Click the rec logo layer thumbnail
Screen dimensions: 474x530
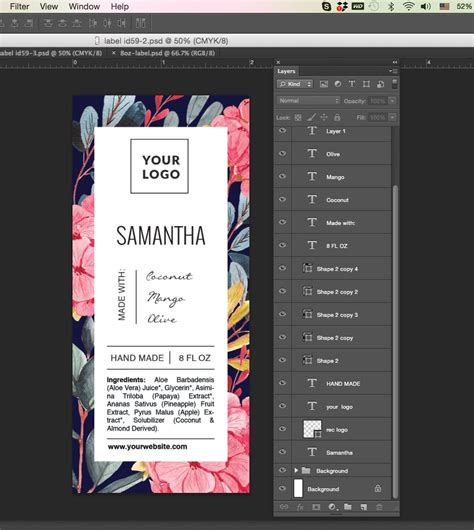[x=312, y=429]
